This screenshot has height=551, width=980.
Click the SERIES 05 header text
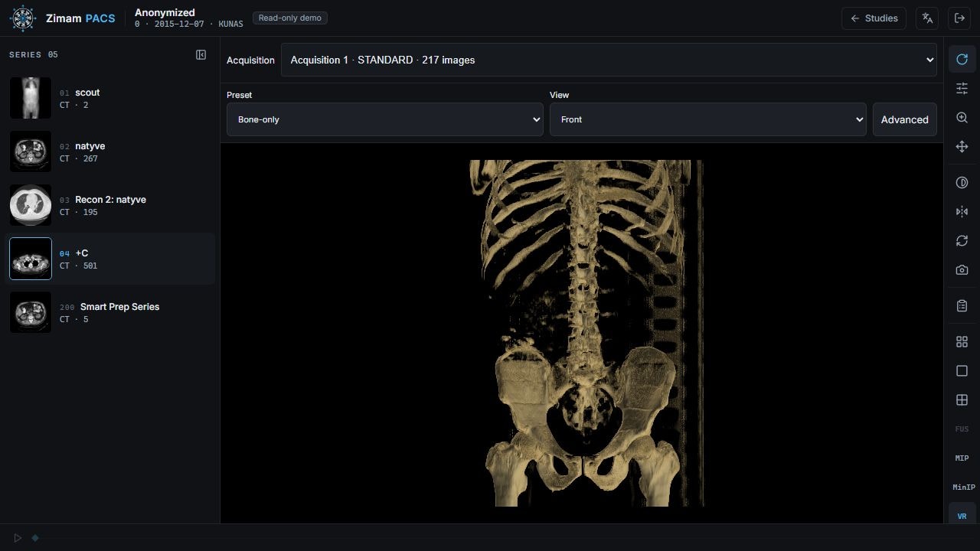(34, 55)
